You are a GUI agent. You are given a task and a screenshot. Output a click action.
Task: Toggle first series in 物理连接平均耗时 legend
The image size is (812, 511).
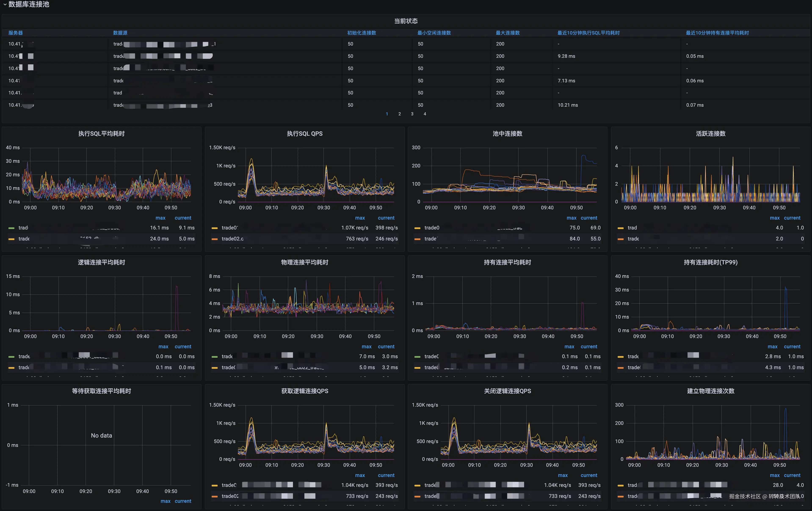coord(227,356)
